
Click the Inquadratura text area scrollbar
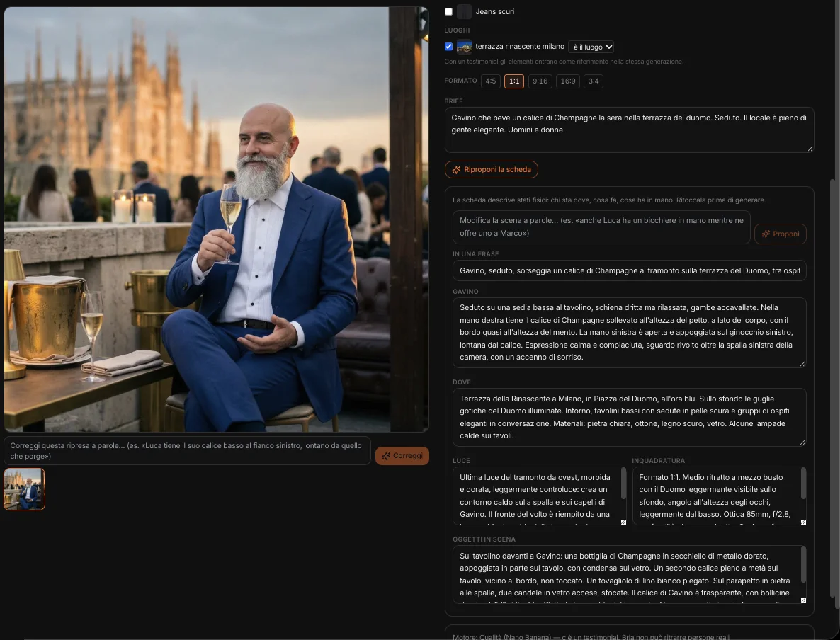(x=803, y=484)
